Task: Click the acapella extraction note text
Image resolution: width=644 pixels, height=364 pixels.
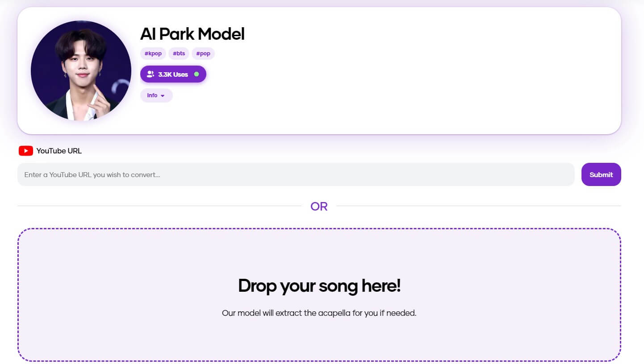Action: click(x=318, y=313)
